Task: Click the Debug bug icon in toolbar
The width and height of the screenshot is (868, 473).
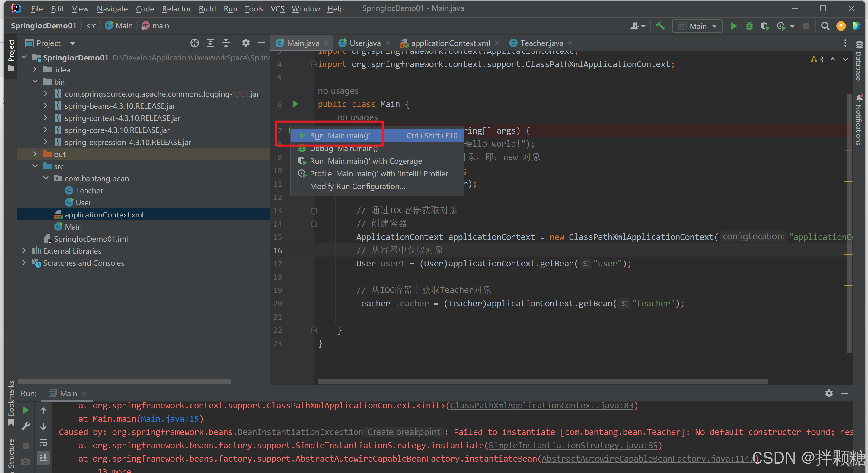Action: 749,26
